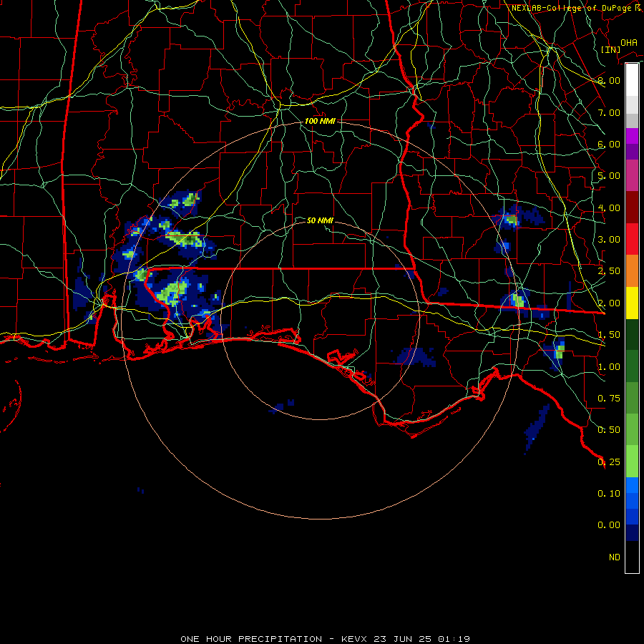Click the 50 NMI range ring label
This screenshot has width=644, height=644.
(320, 220)
